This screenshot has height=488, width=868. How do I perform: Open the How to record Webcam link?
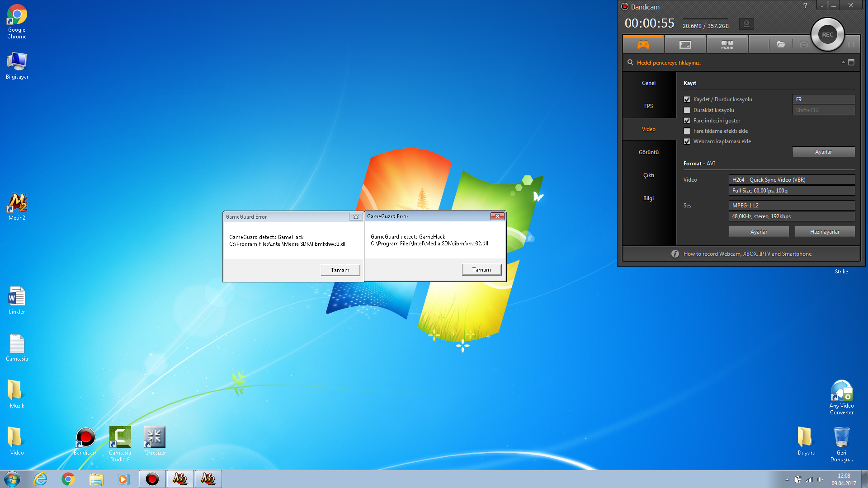tap(747, 254)
